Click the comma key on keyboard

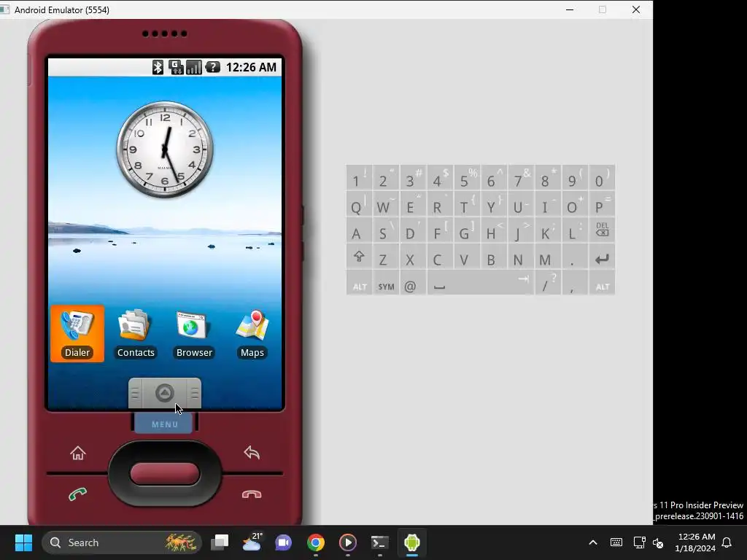(575, 283)
